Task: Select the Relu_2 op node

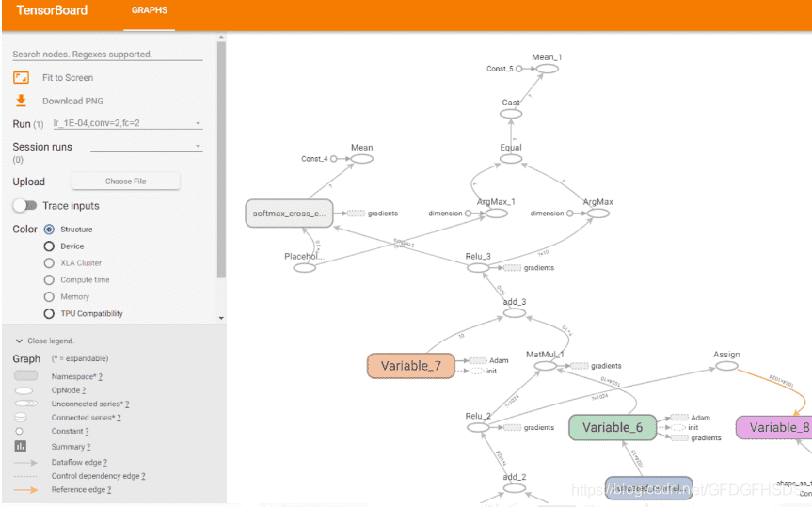Action: 478,427
